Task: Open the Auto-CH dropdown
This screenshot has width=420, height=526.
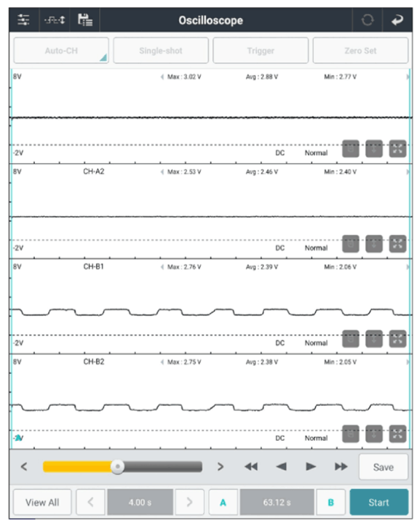Action: click(x=61, y=50)
